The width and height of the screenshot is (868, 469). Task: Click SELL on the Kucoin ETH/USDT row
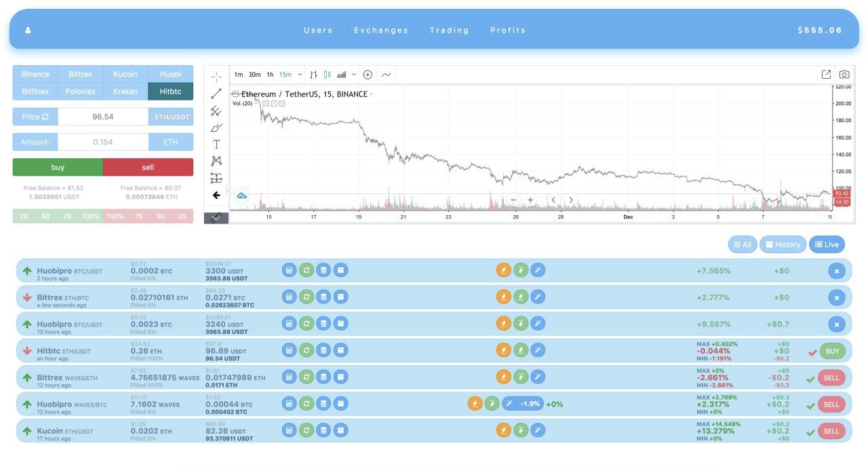click(x=831, y=431)
